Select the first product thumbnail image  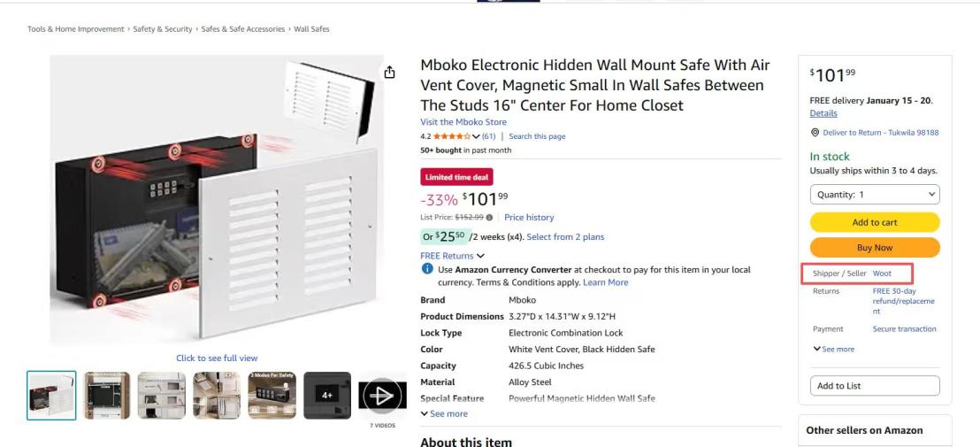point(51,395)
